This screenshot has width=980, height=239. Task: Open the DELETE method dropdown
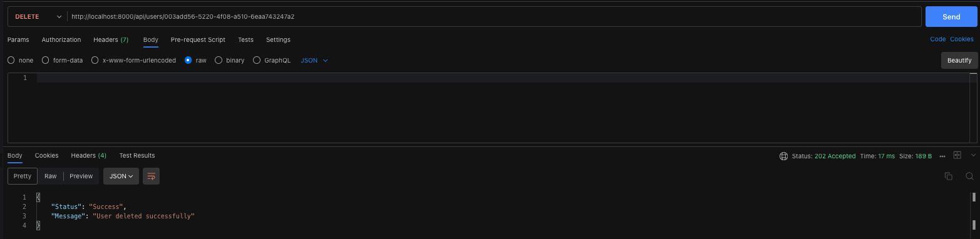38,17
